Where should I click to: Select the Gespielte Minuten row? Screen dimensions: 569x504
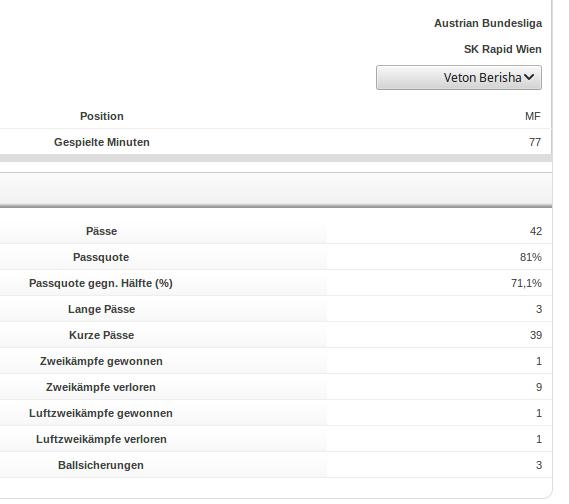click(x=276, y=142)
